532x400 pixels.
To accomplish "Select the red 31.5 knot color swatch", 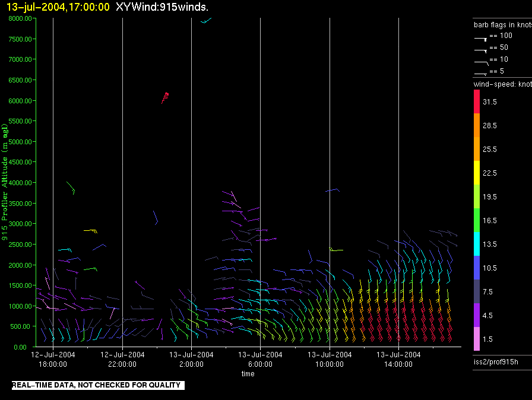I will [x=477, y=101].
